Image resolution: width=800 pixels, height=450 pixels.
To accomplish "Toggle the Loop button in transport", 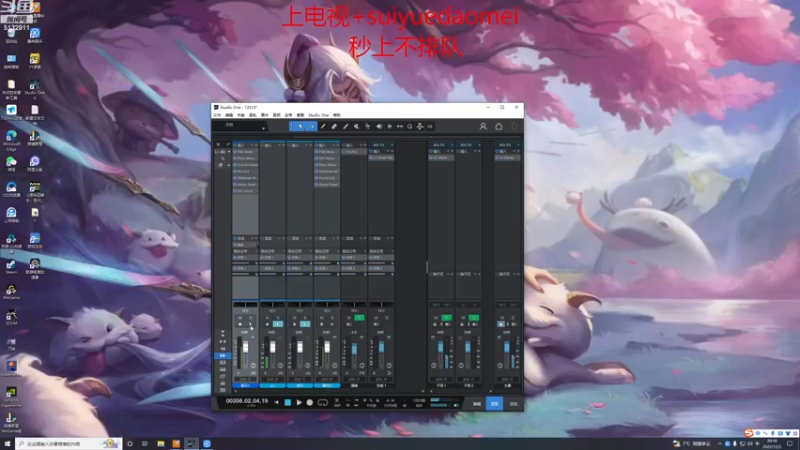I will [x=322, y=403].
